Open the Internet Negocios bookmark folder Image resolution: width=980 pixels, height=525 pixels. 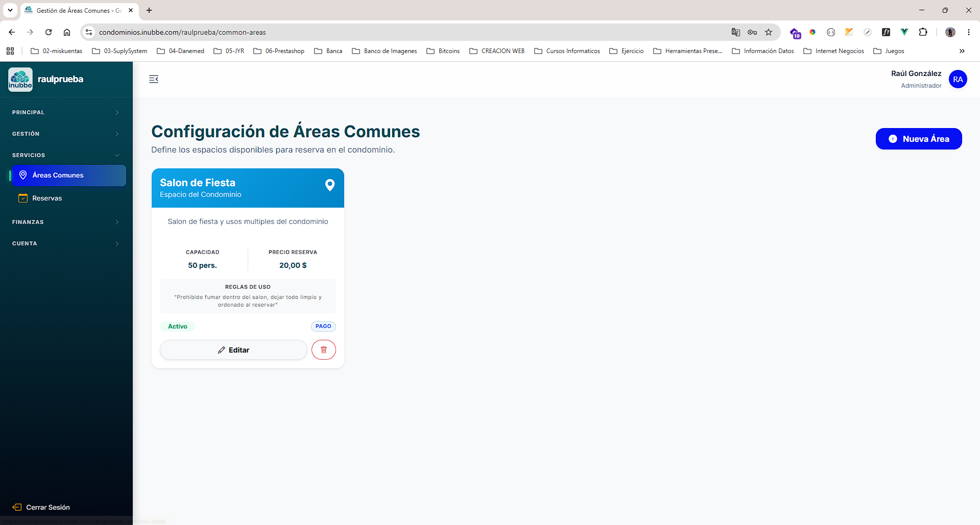834,51
